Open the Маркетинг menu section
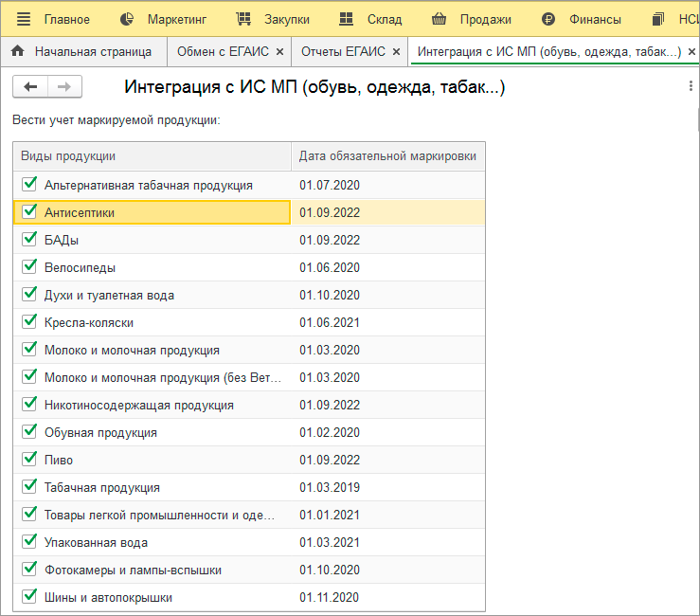 [177, 19]
